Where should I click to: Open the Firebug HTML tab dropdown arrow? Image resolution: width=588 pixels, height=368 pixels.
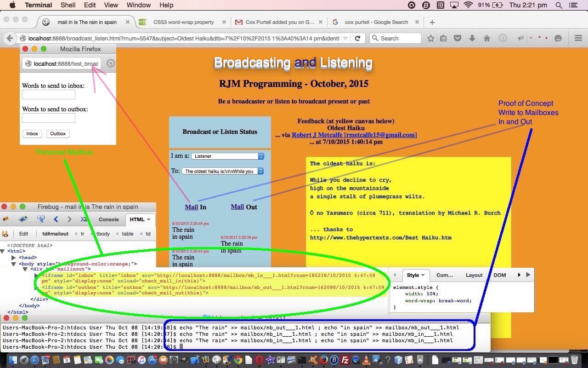point(148,219)
